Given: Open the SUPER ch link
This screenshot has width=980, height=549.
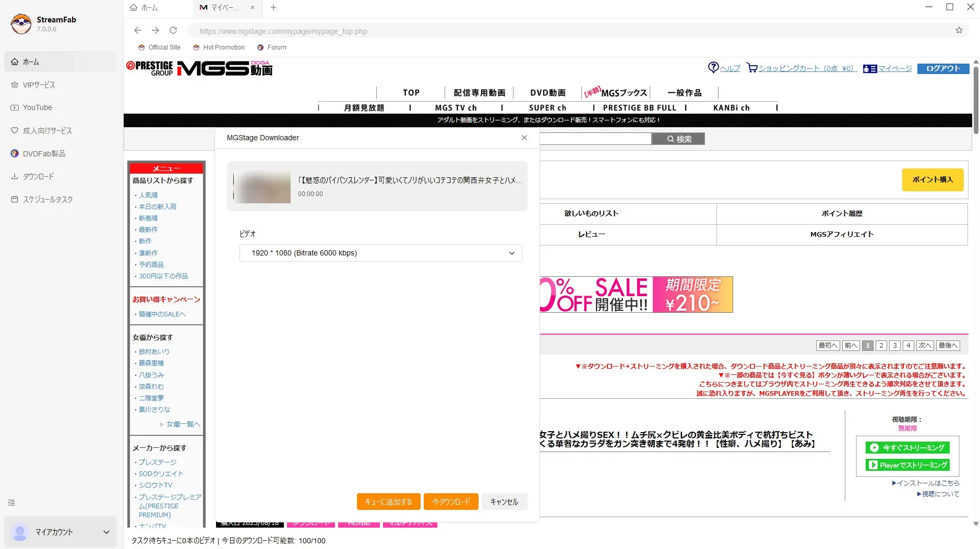Looking at the screenshot, I should pyautogui.click(x=547, y=107).
